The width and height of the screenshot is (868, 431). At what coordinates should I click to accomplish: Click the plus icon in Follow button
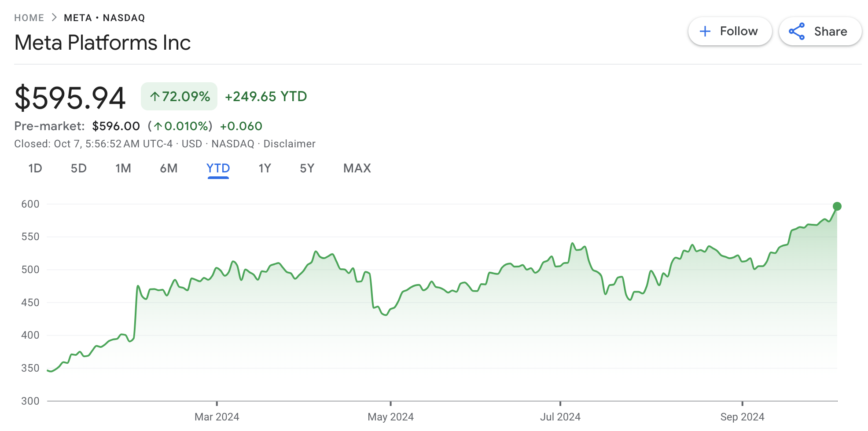pos(705,31)
